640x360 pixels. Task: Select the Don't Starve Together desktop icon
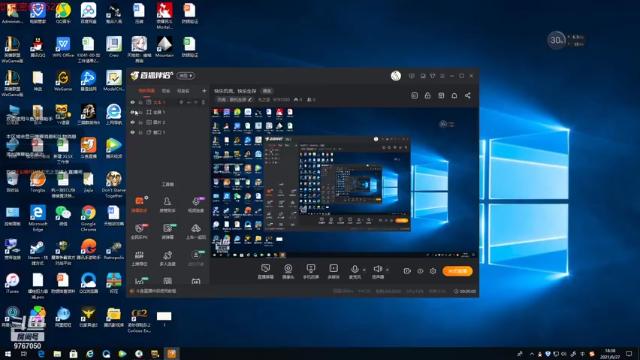(x=113, y=184)
